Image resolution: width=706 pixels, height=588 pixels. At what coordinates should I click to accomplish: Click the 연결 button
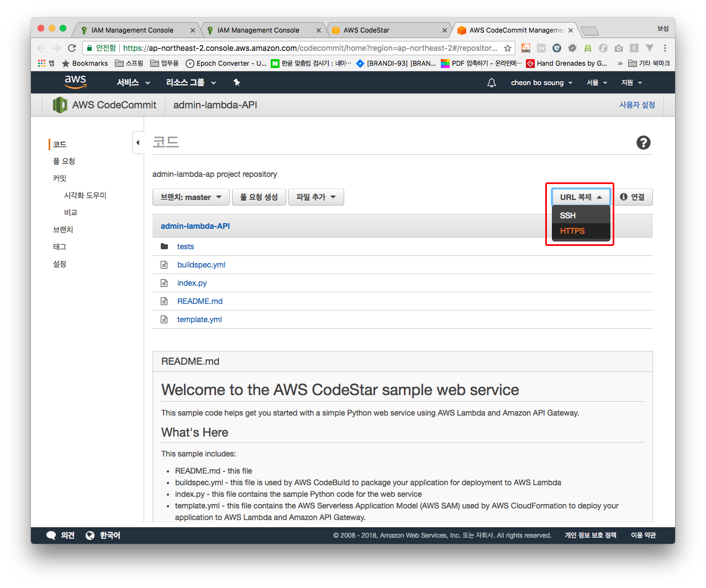pyautogui.click(x=633, y=197)
